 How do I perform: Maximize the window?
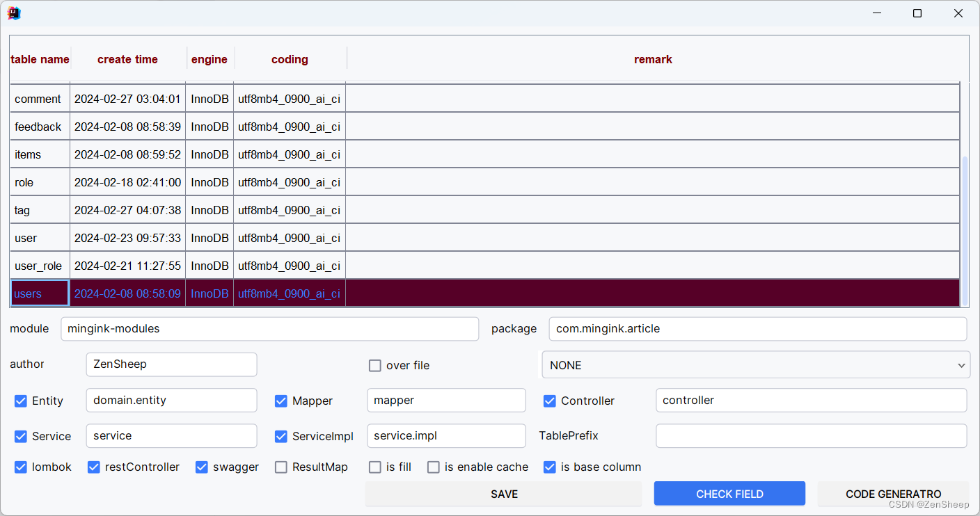click(x=917, y=13)
